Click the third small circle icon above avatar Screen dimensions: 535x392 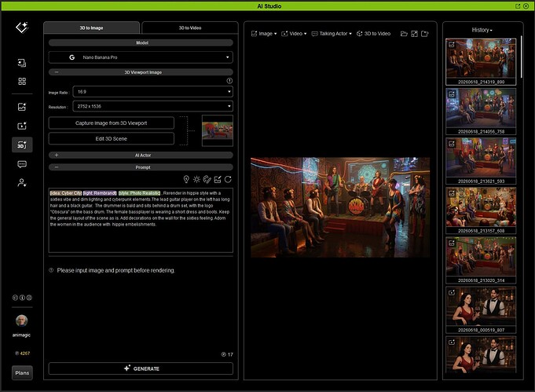point(29,298)
